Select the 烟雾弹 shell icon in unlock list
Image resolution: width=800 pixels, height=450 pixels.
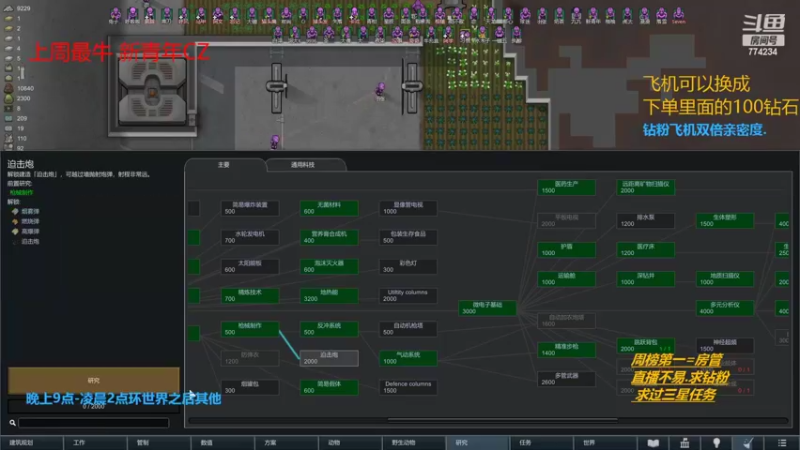15,211
